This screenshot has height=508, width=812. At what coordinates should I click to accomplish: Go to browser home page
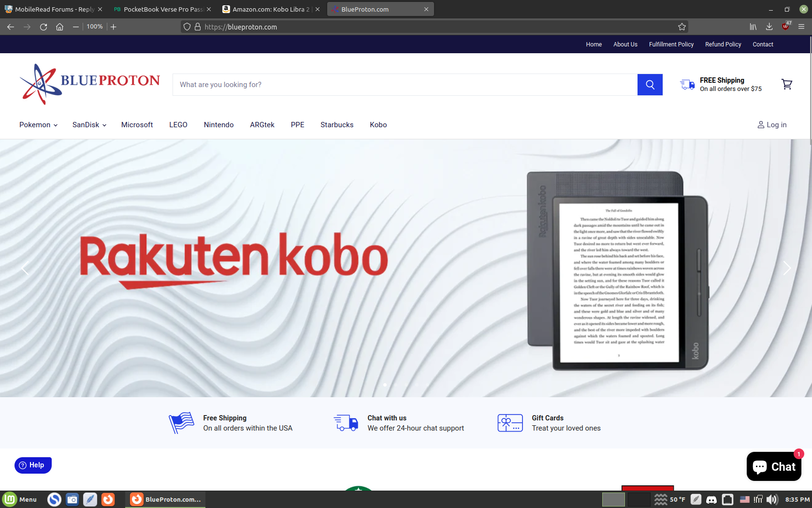point(59,27)
